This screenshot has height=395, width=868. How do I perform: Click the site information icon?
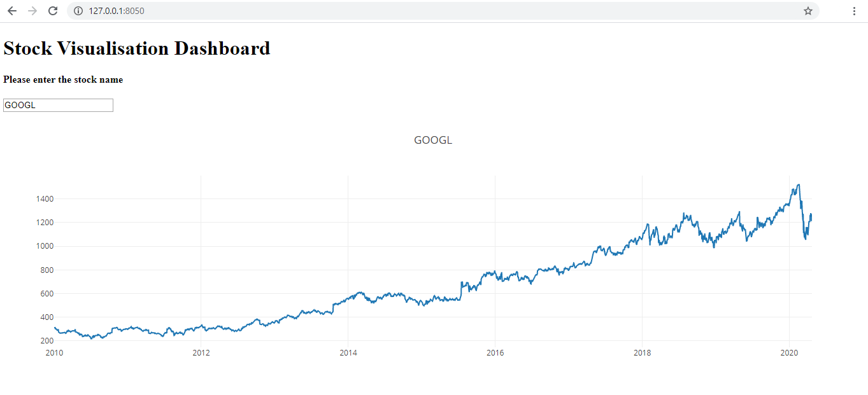[x=78, y=11]
